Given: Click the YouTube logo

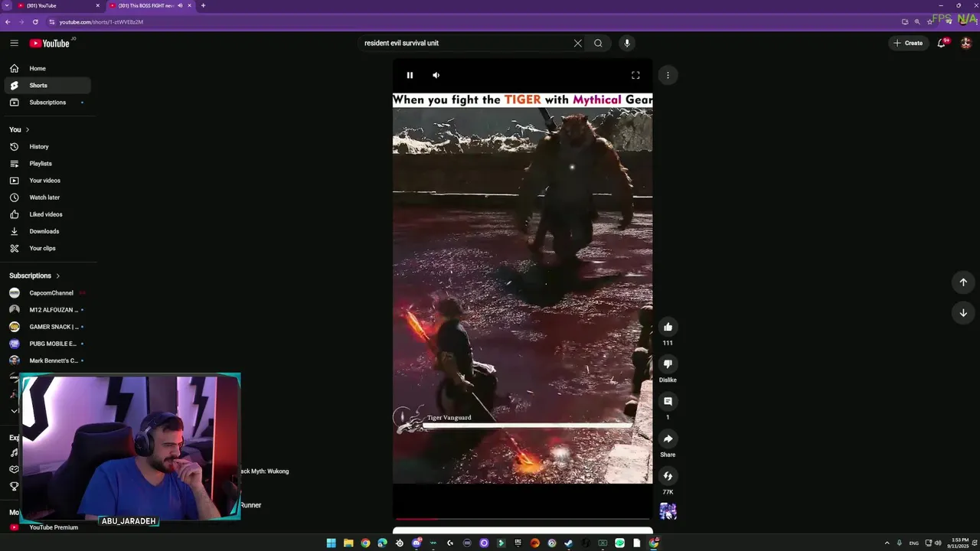Looking at the screenshot, I should click(x=50, y=43).
